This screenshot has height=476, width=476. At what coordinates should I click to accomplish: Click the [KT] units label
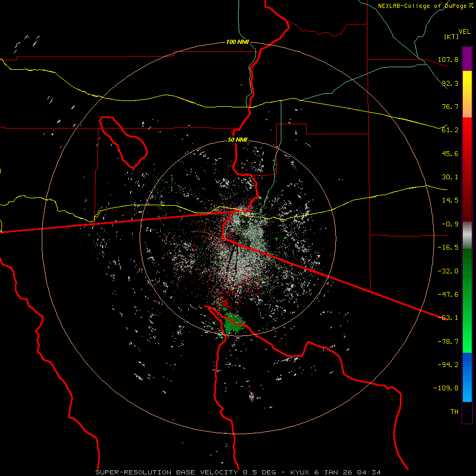tap(452, 36)
